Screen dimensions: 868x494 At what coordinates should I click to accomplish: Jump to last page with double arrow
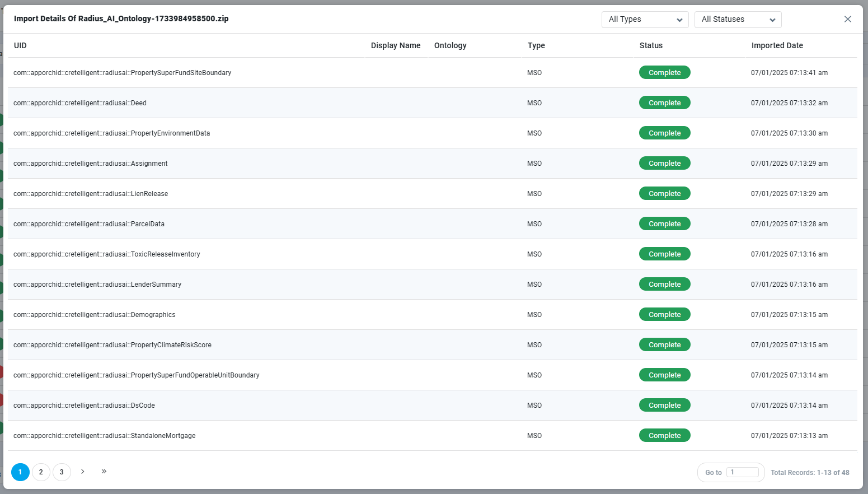tap(104, 472)
